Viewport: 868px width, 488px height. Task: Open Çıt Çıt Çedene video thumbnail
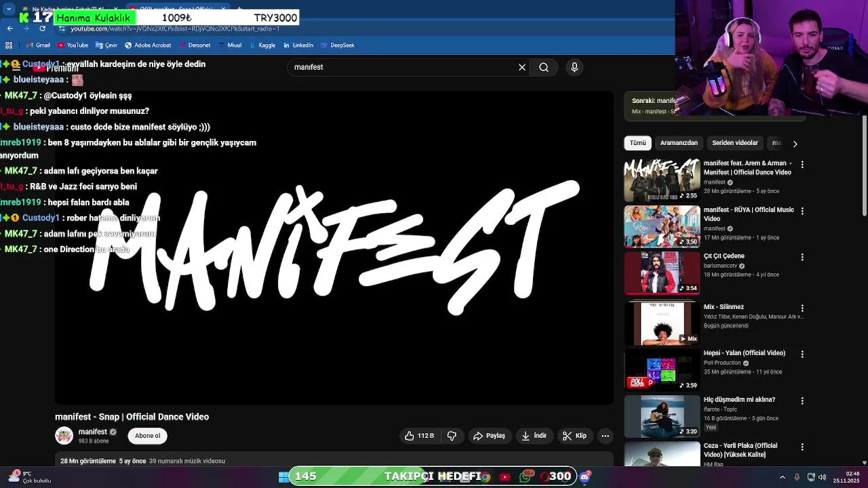point(662,273)
